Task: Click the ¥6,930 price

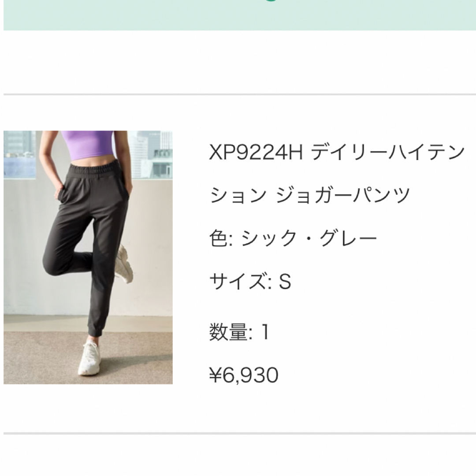Action: (244, 375)
